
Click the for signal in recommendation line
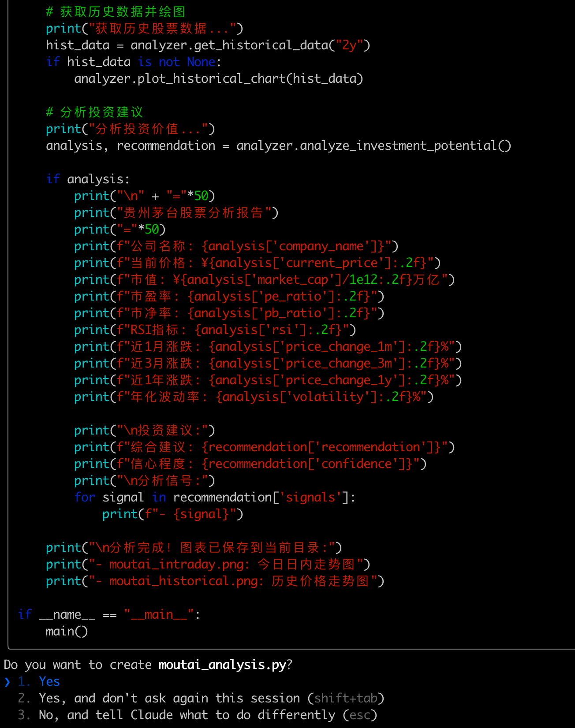pyautogui.click(x=215, y=497)
